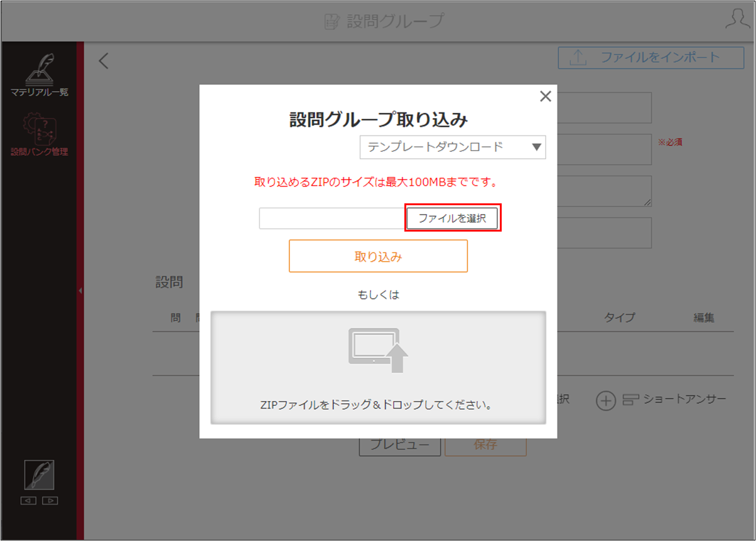Viewport: 756px width, 541px height.
Task: Click the right arrow under the feather icon
Action: (x=50, y=500)
